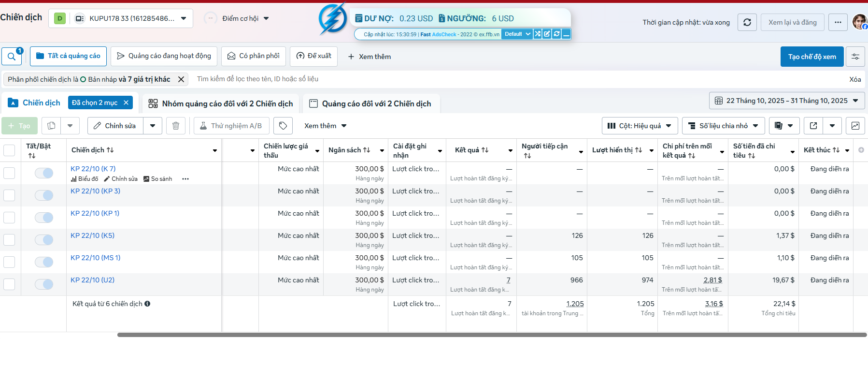868x367 pixels.
Task: Click the Thử nghiệm A/B button
Action: coord(231,126)
